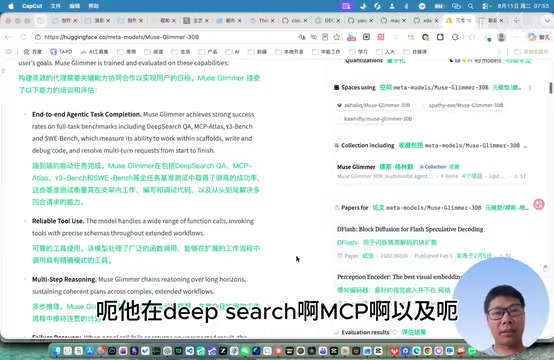Click the pink floating translate button

[539, 204]
